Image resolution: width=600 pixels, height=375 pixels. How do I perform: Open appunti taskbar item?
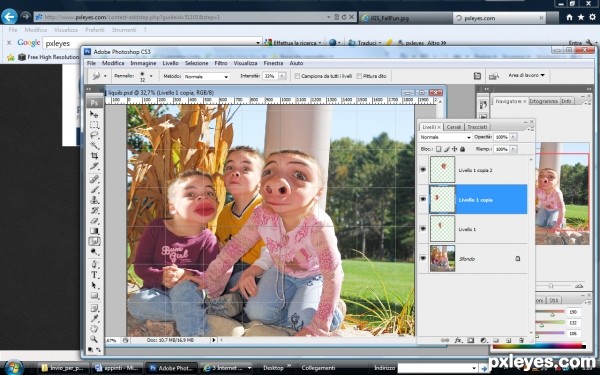[117, 368]
